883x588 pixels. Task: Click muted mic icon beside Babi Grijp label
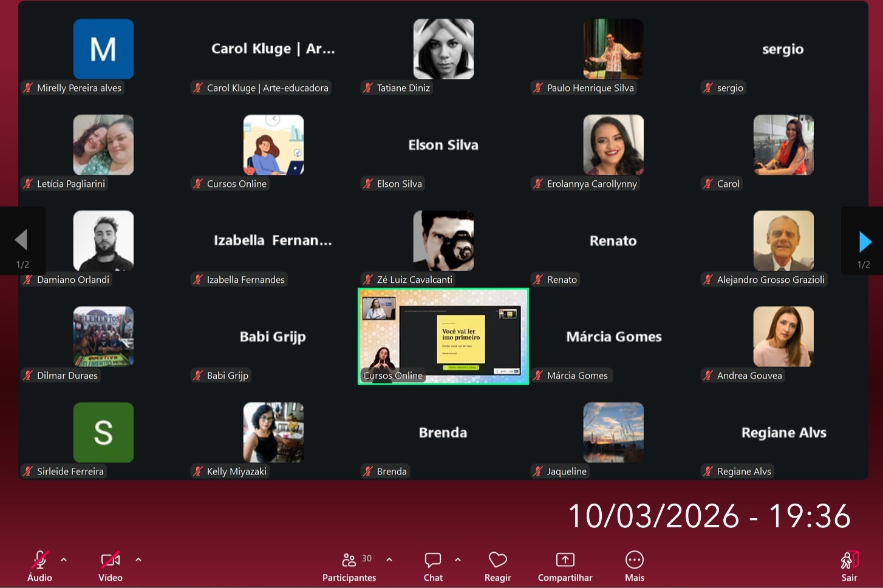198,376
